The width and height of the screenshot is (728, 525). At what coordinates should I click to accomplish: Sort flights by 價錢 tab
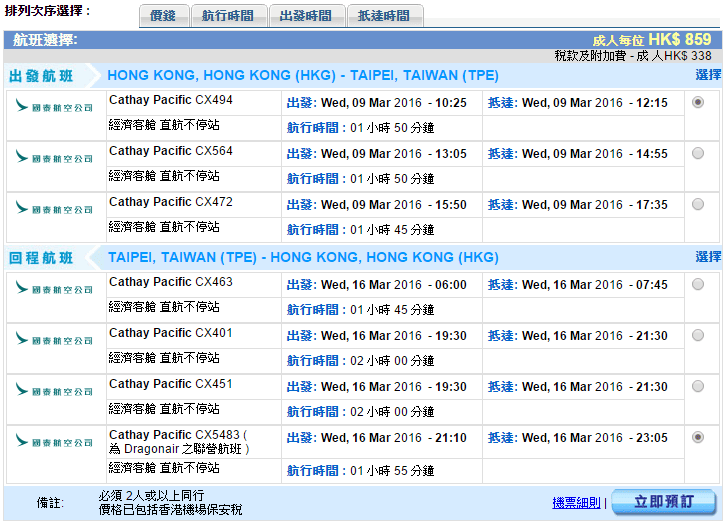162,16
